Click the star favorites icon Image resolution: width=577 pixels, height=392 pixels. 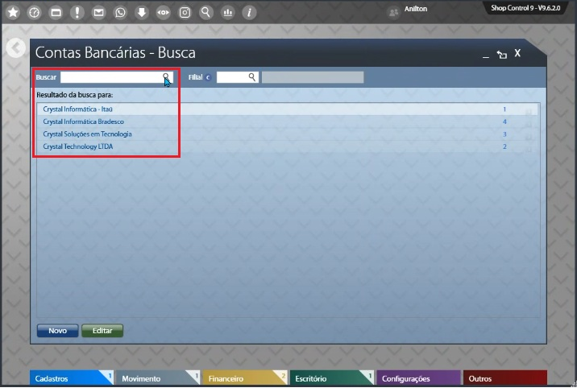point(13,13)
